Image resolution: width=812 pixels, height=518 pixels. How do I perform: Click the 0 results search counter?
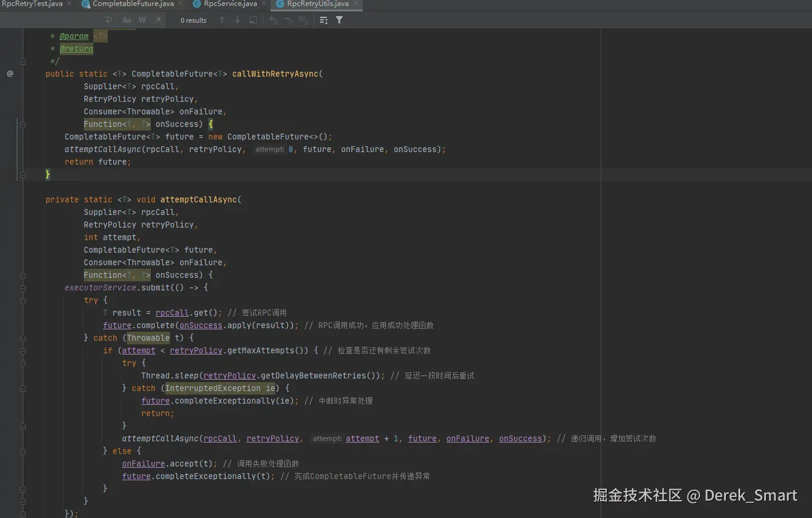coord(193,20)
